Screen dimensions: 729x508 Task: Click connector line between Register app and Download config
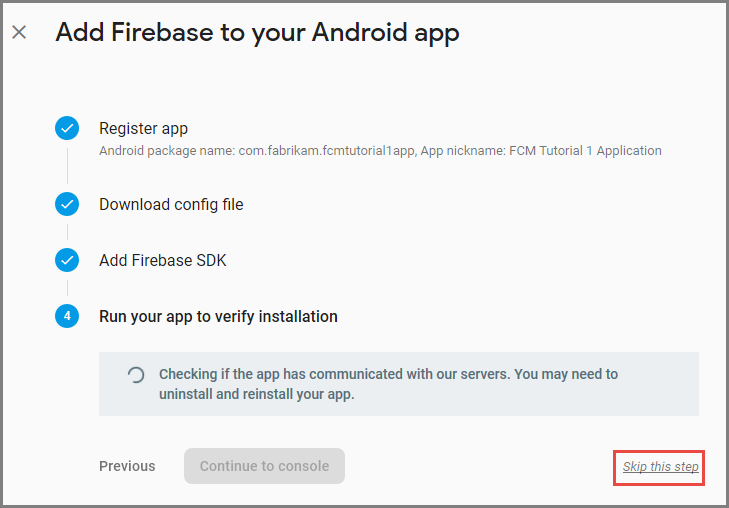tap(67, 166)
